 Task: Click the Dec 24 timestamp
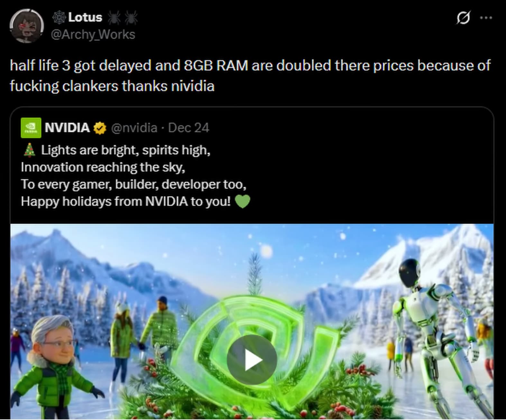189,128
